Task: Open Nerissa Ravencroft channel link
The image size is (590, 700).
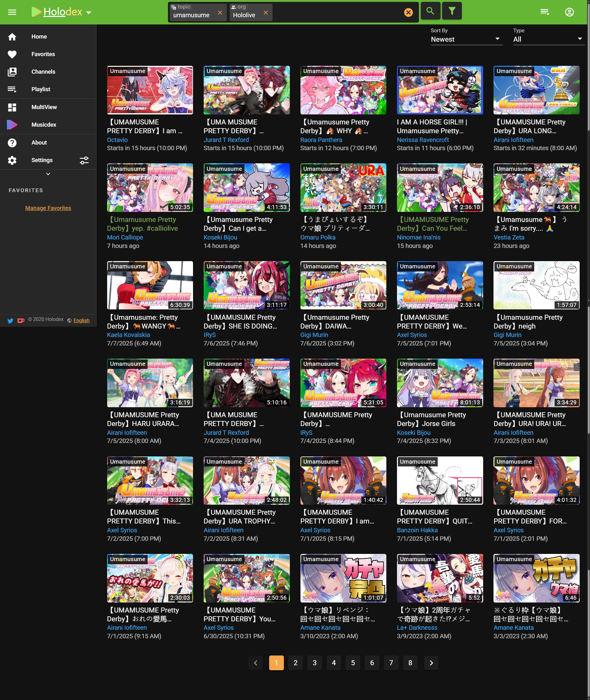Action: 423,140
